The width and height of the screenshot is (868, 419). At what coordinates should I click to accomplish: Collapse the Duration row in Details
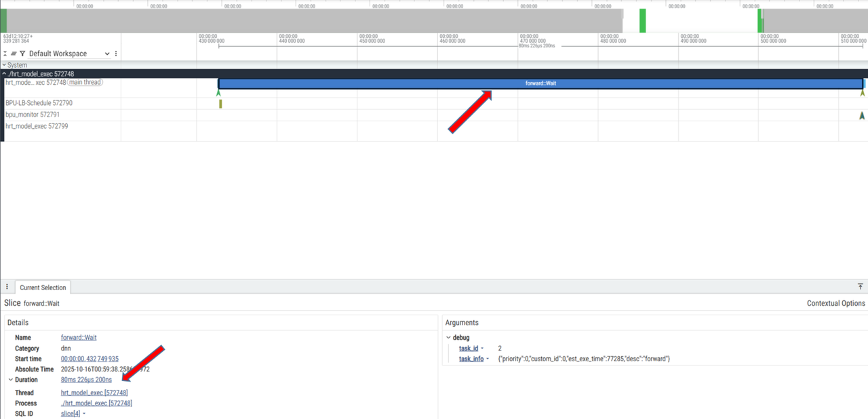[10, 380]
